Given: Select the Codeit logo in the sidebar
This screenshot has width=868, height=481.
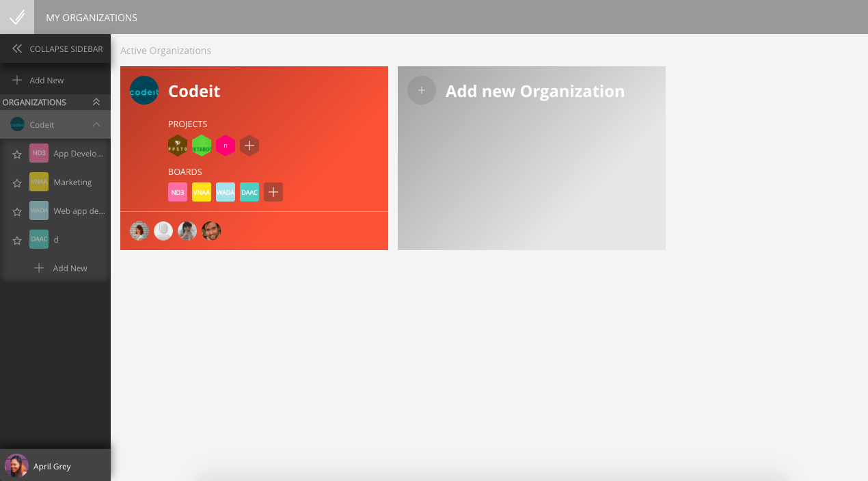Looking at the screenshot, I should tap(17, 124).
